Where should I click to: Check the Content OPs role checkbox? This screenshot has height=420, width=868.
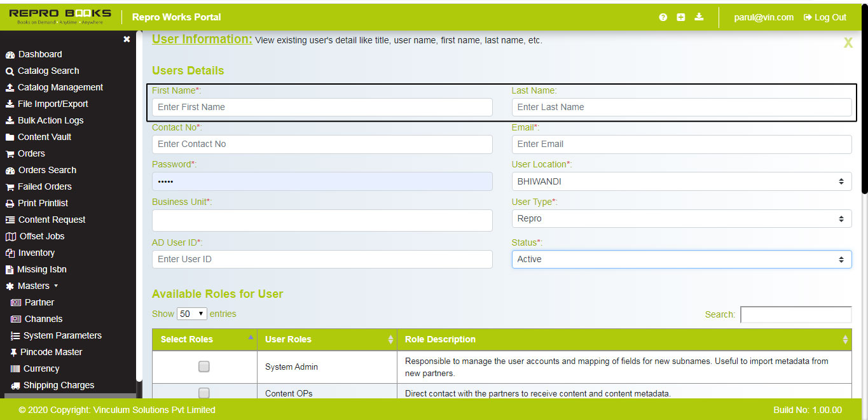click(203, 393)
